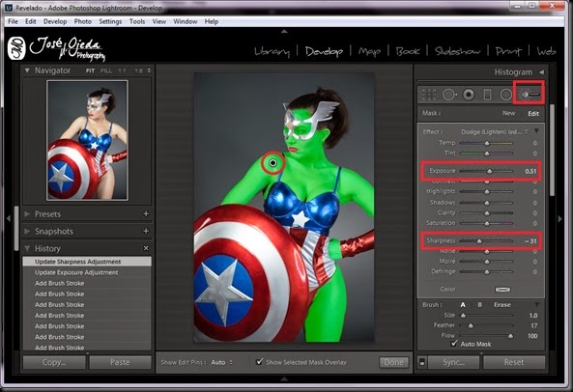Click the right panel vertical scrollbar
The image size is (573, 392).
552,151
